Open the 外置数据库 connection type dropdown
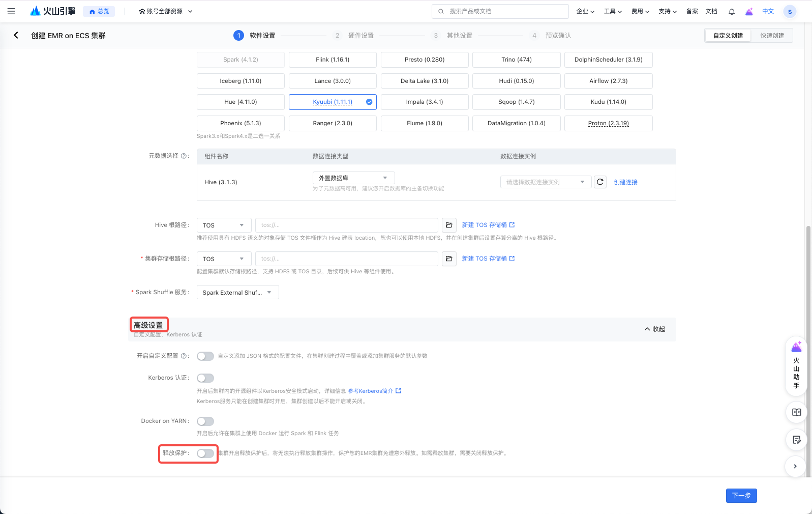This screenshot has width=812, height=514. point(353,178)
